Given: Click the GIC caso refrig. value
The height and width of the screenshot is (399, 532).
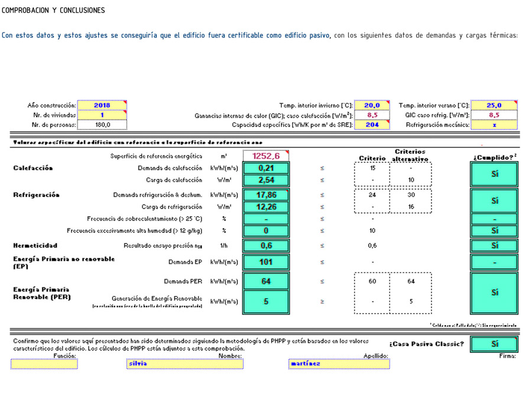Looking at the screenshot, I should [x=494, y=115].
